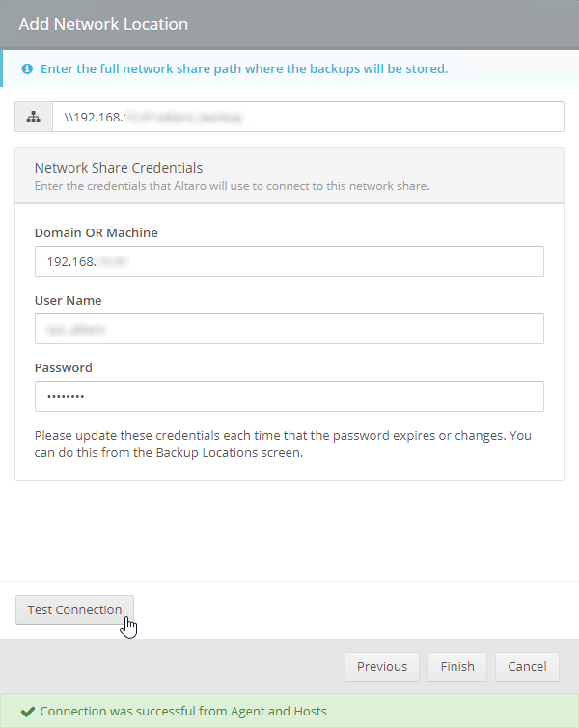Click into the Domain OR Machine field

289,261
